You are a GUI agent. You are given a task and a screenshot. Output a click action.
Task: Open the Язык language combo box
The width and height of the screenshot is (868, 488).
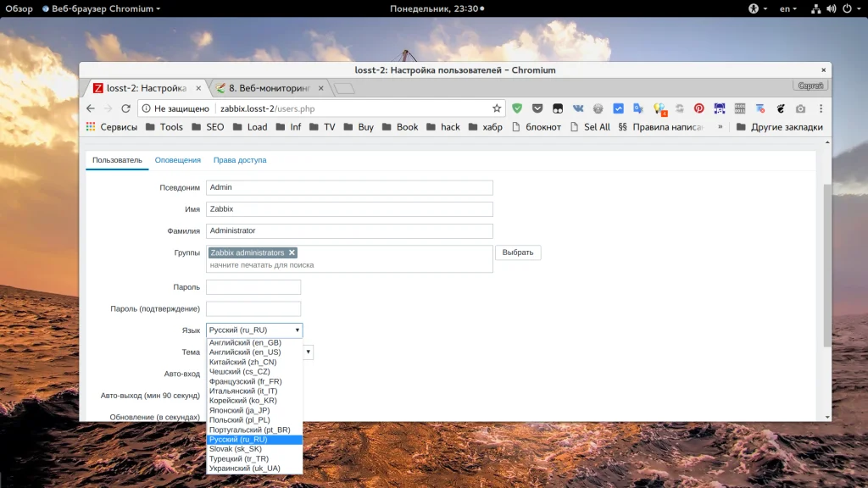(x=254, y=330)
